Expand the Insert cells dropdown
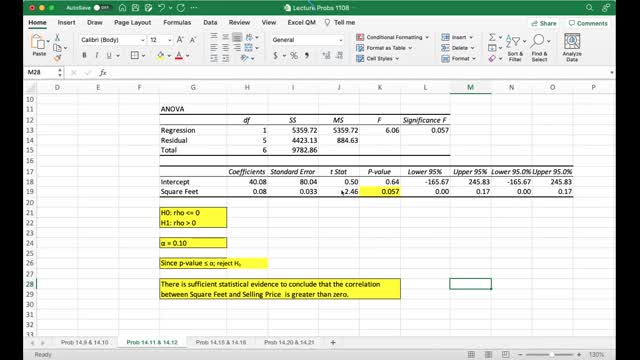Viewport: 640px width, 360px height. [471, 37]
